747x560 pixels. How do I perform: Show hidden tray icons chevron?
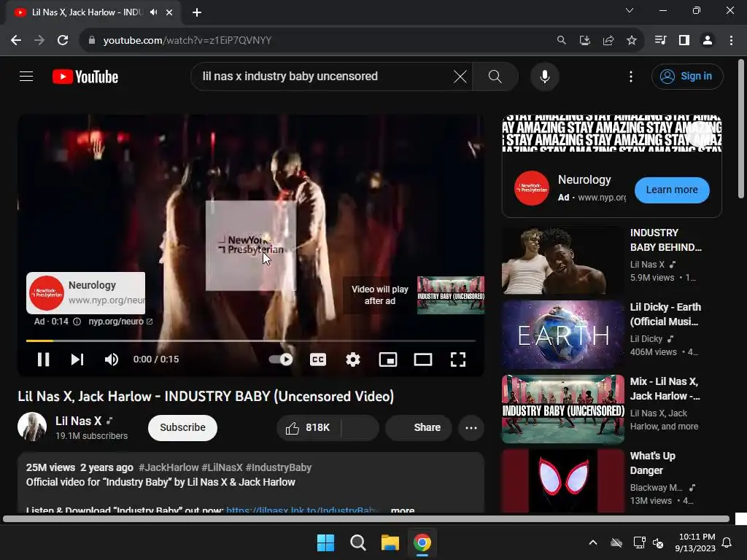tap(592, 542)
